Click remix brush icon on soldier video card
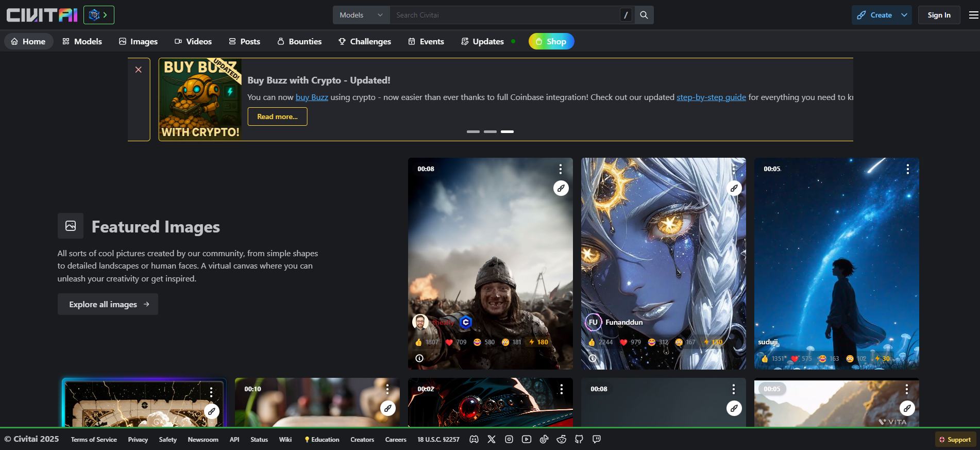The width and height of the screenshot is (980, 450). (561, 188)
